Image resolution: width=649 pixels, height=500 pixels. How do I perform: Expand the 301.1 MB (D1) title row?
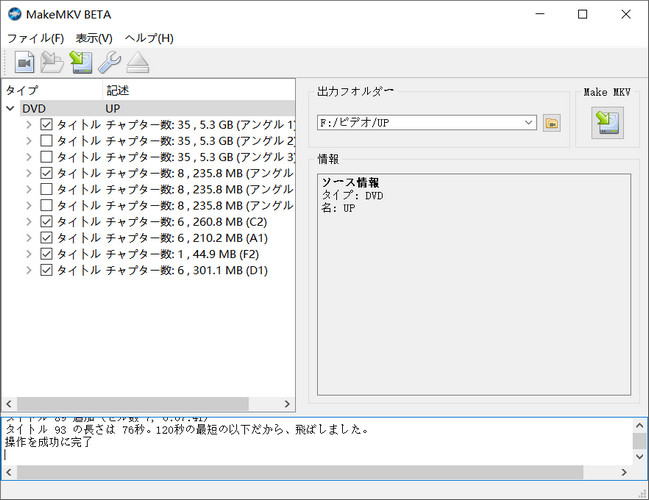29,270
